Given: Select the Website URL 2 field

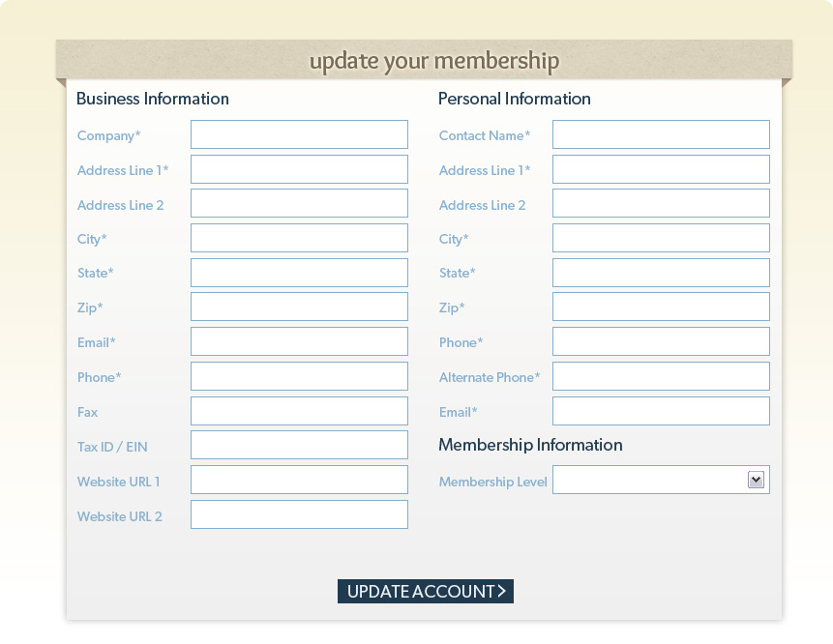Looking at the screenshot, I should pos(299,514).
